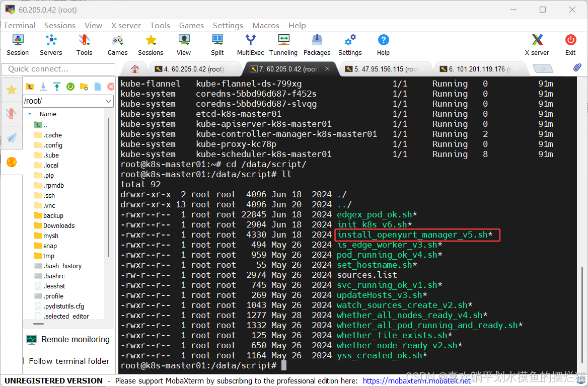The image size is (588, 387).
Task: Open the sidebar paper-plane Macros tab
Action: click(x=12, y=137)
